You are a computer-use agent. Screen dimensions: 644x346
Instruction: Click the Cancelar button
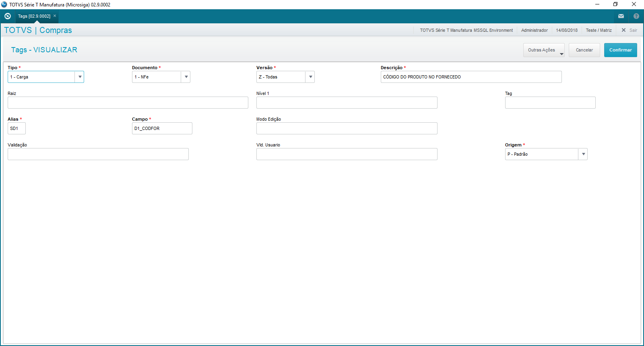584,50
